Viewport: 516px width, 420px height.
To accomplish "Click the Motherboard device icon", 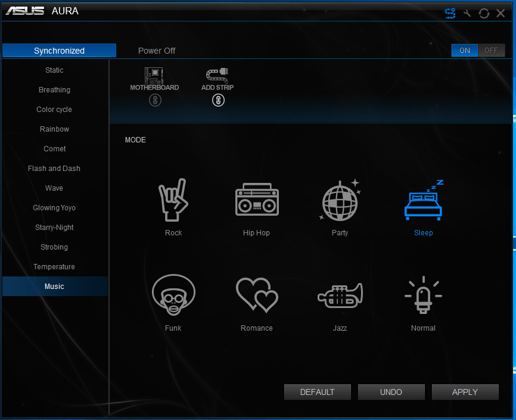I will (x=154, y=76).
